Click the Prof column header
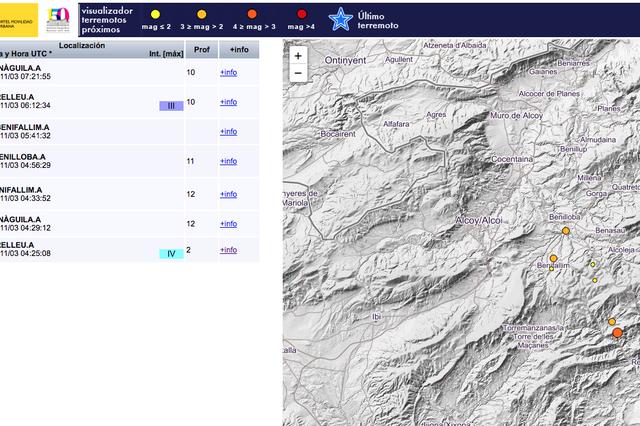 click(x=202, y=49)
